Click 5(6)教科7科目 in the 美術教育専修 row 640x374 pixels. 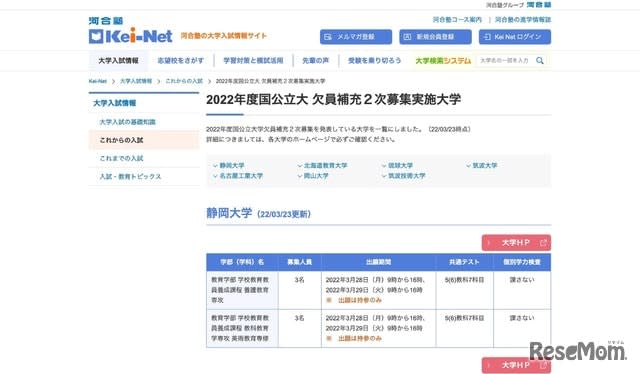coord(464,318)
